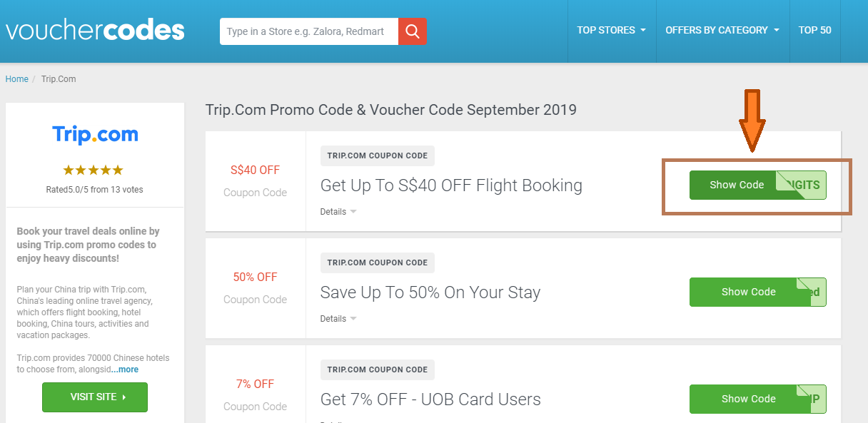The image size is (868, 423).
Task: Go to the Home breadcrumb link
Action: point(17,79)
